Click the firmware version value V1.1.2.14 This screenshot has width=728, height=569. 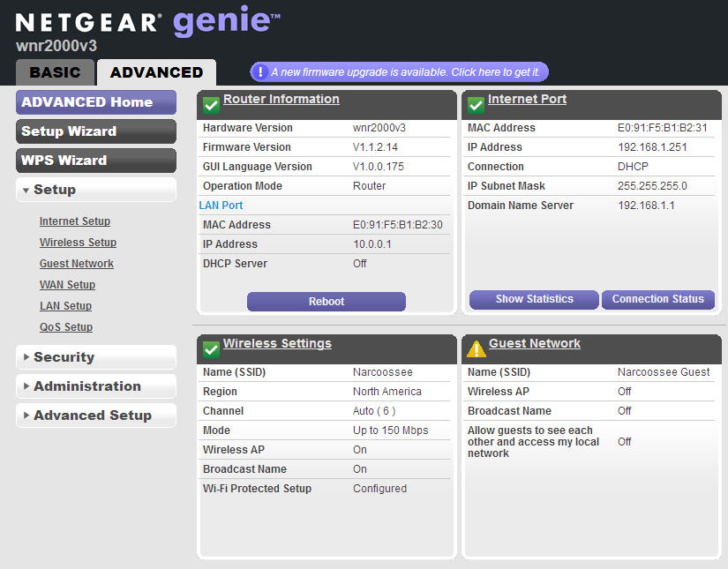(x=375, y=147)
